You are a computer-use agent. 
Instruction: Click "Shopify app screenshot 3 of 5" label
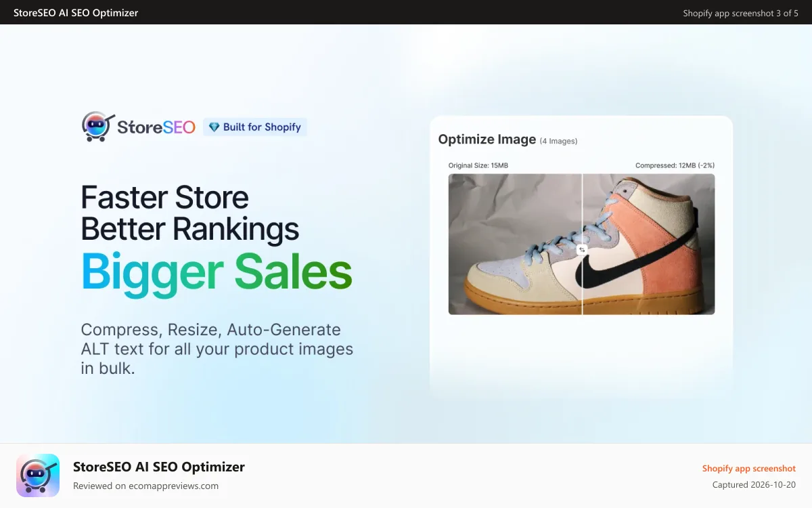click(740, 13)
